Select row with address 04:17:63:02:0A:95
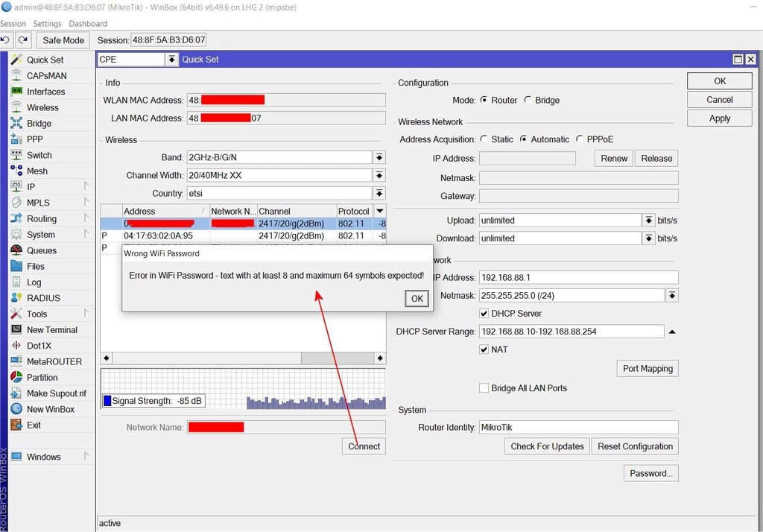 [x=244, y=235]
